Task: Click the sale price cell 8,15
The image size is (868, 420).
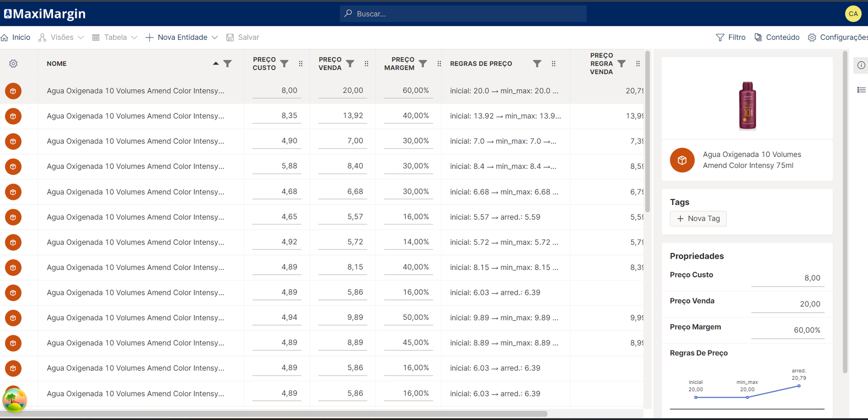Action: [343, 268]
